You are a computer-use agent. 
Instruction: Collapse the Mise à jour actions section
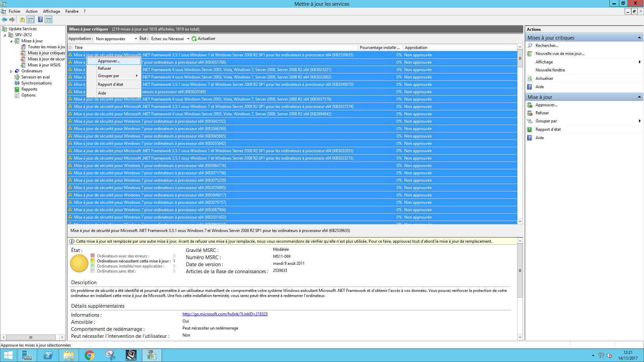pyautogui.click(x=639, y=97)
